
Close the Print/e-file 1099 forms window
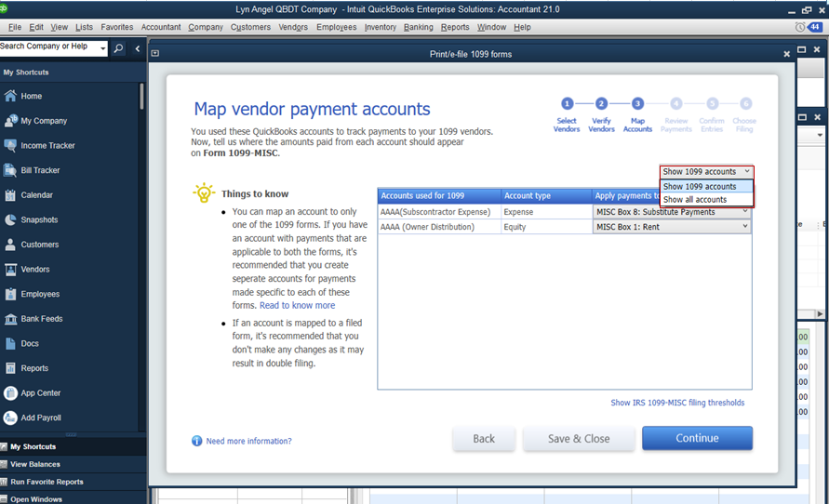coord(787,54)
